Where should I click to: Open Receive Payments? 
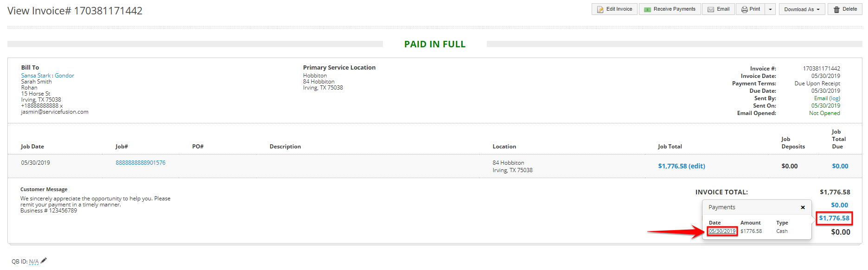coord(670,9)
